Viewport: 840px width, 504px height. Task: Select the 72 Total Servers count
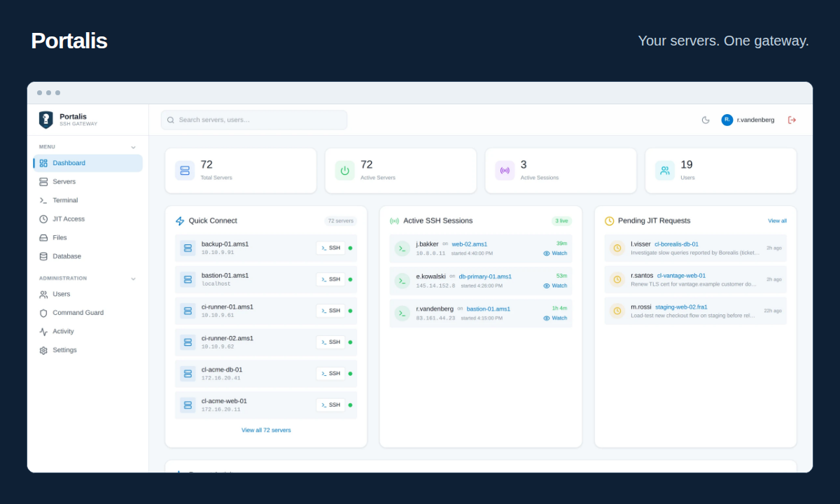pyautogui.click(x=206, y=164)
